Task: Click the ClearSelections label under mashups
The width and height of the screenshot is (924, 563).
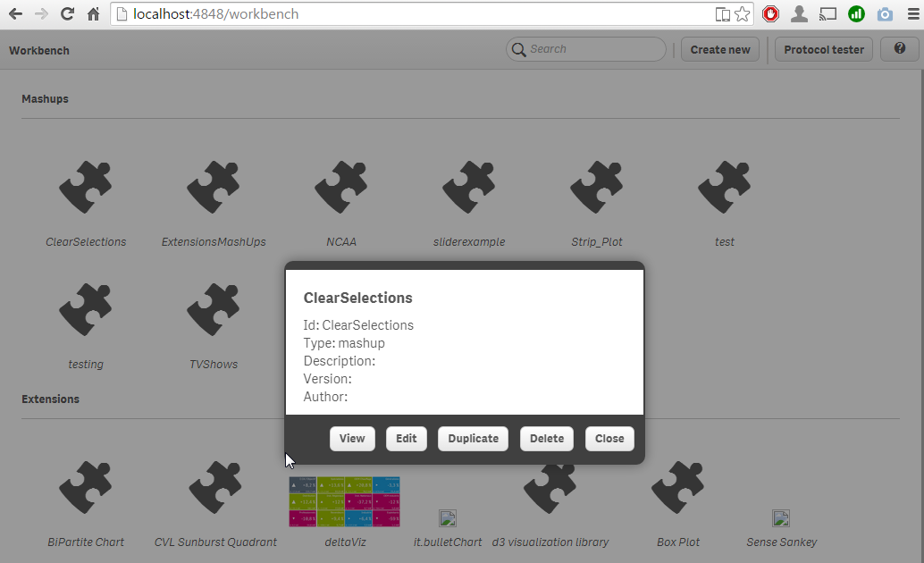Action: tap(86, 241)
